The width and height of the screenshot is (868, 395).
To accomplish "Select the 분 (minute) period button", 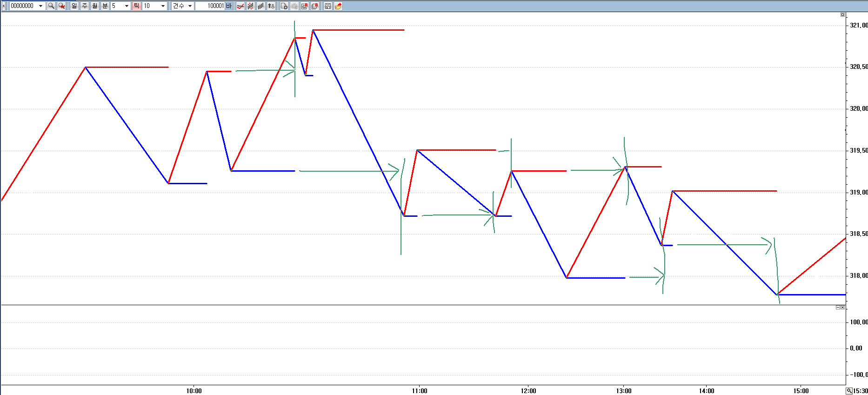I will (x=105, y=6).
